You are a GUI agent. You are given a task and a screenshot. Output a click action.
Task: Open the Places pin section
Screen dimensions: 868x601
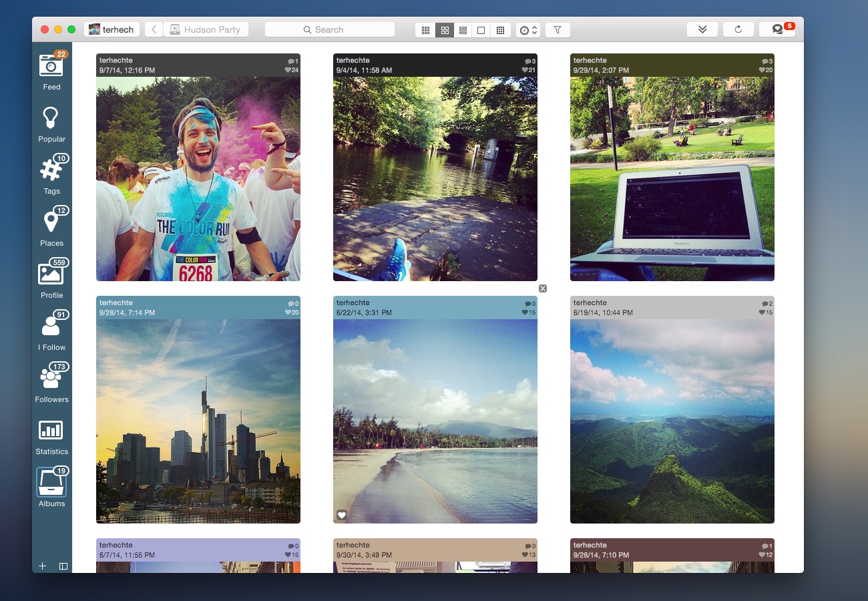pyautogui.click(x=51, y=227)
